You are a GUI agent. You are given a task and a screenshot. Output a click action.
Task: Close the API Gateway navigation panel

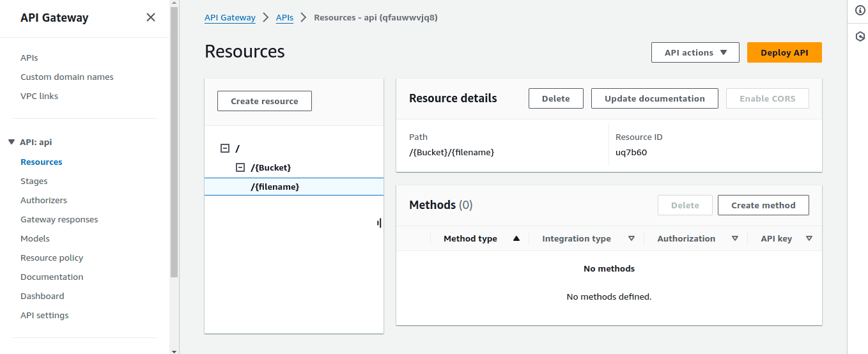[x=151, y=17]
